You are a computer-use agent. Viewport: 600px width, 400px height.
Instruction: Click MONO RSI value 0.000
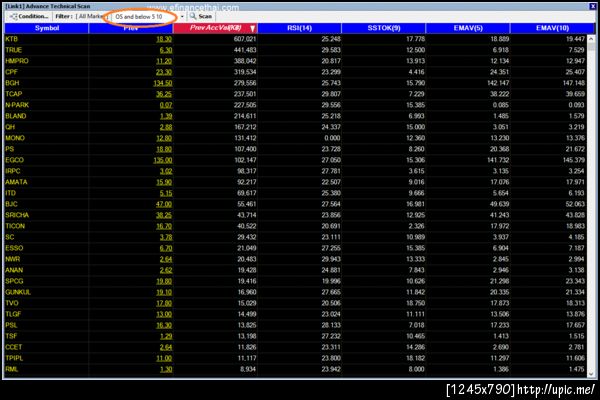pyautogui.click(x=332, y=138)
